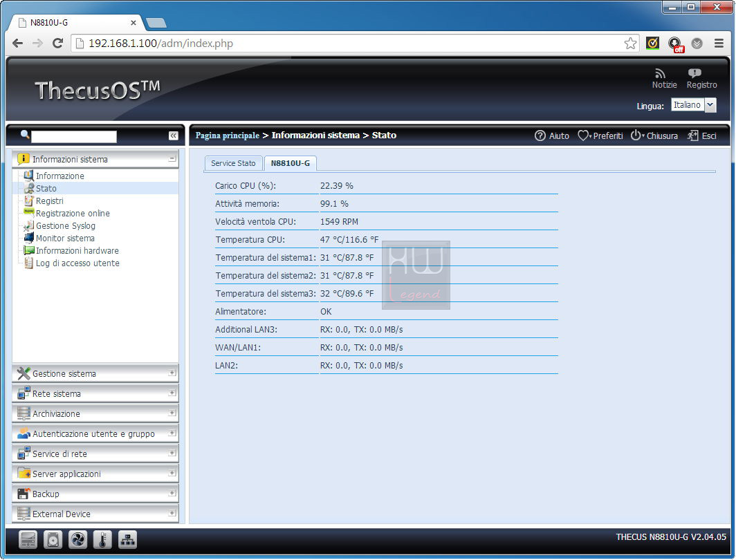This screenshot has width=736, height=560.
Task: Click the Aiuto help icon
Action: 540,136
